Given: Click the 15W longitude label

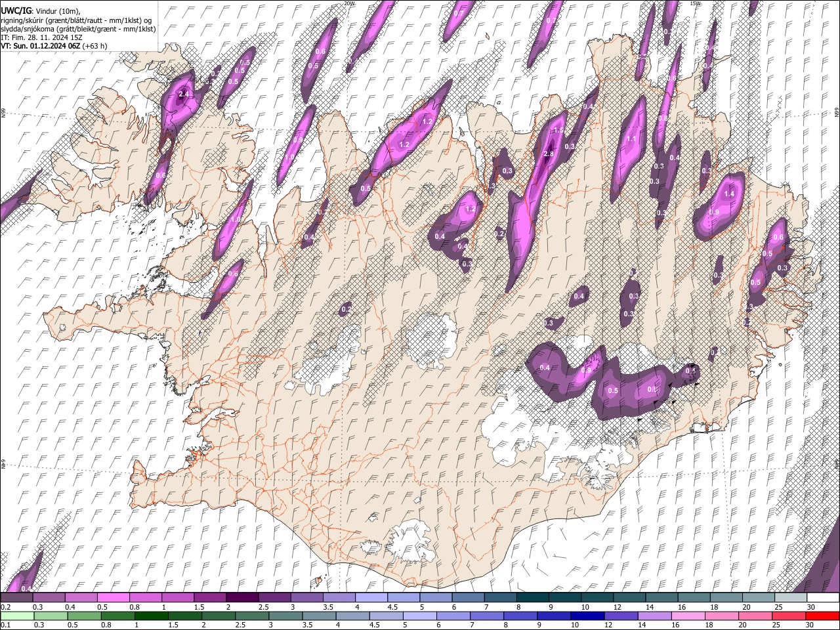Looking at the screenshot, I should coord(695,3).
